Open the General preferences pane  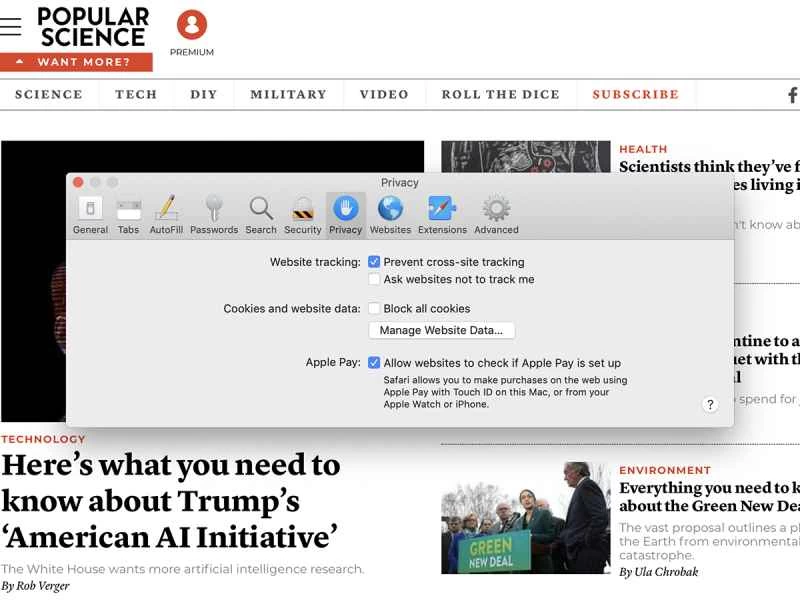point(90,214)
